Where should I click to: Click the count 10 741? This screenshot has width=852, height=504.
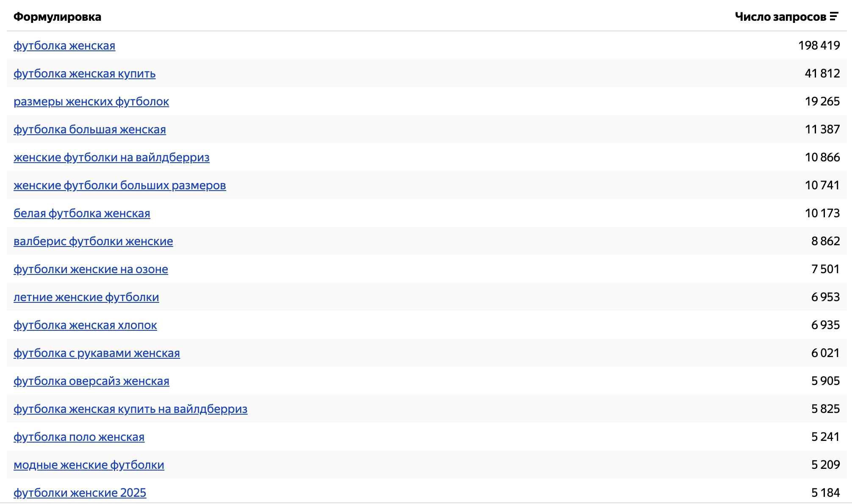coord(822,185)
